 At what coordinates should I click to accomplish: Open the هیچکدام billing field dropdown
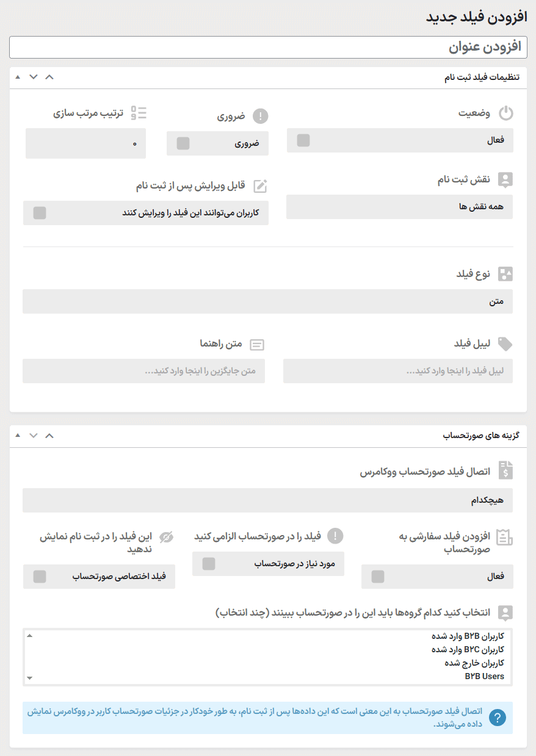click(268, 500)
